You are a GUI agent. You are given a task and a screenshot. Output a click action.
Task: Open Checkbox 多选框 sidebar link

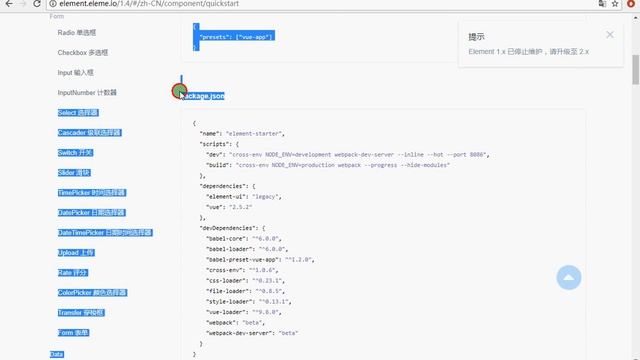[83, 53]
